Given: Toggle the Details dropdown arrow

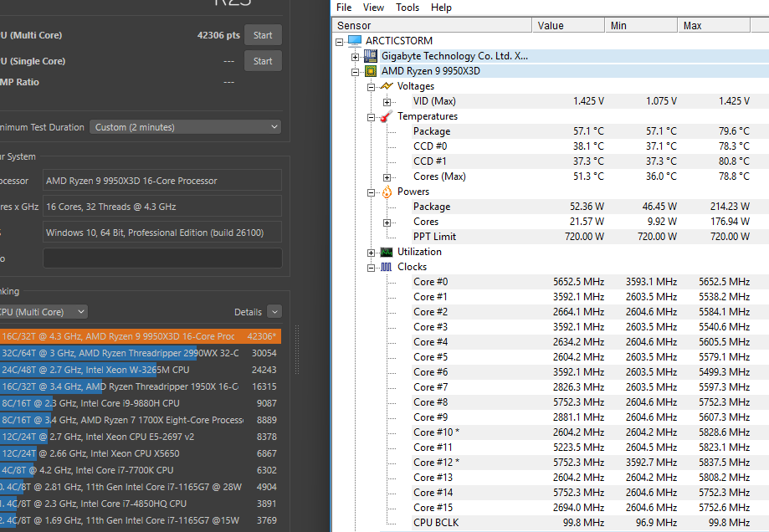Looking at the screenshot, I should (x=274, y=312).
